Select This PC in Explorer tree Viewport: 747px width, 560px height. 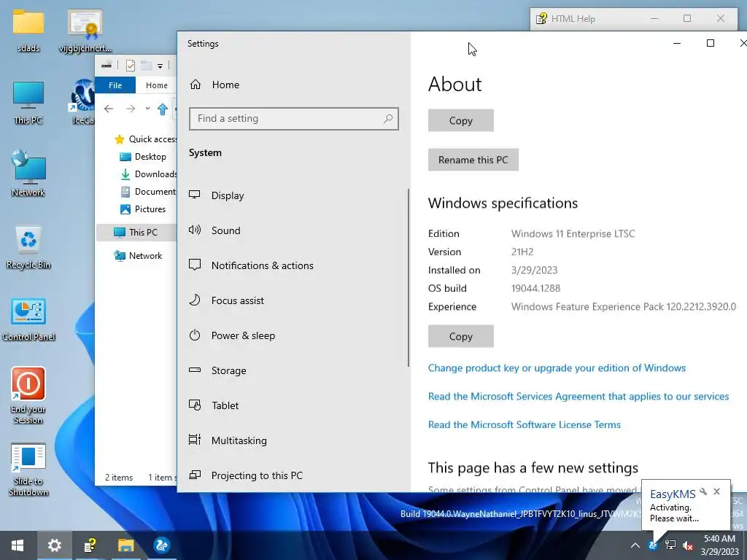[136, 233]
